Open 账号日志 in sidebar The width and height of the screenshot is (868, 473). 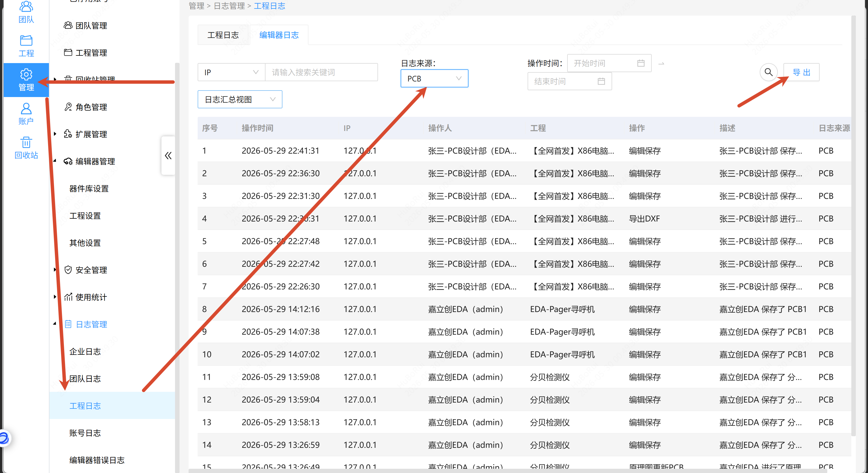coord(85,433)
